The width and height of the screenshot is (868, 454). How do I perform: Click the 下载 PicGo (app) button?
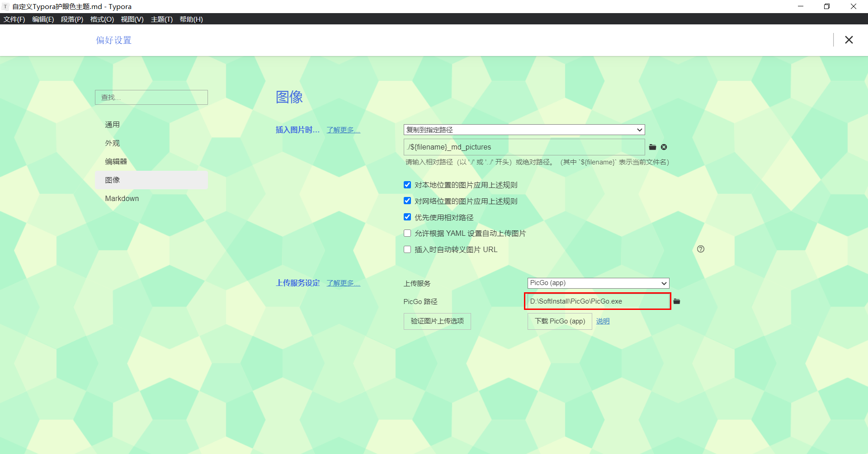[x=560, y=321]
